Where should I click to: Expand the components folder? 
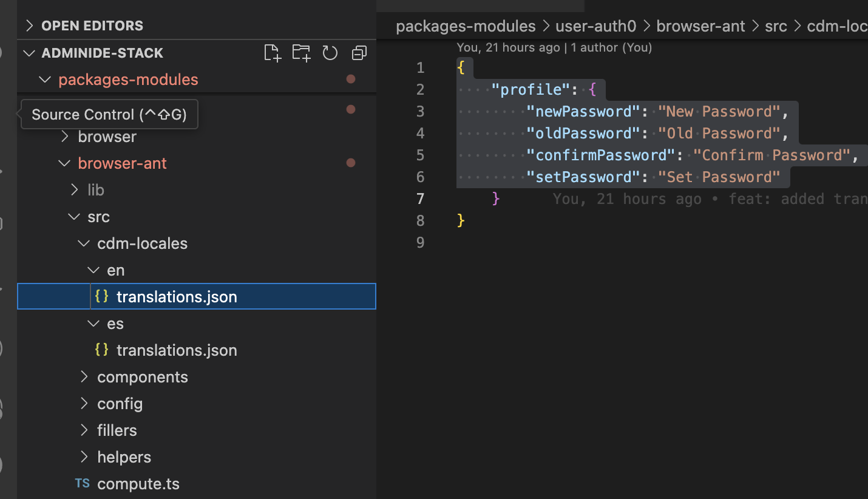click(84, 377)
